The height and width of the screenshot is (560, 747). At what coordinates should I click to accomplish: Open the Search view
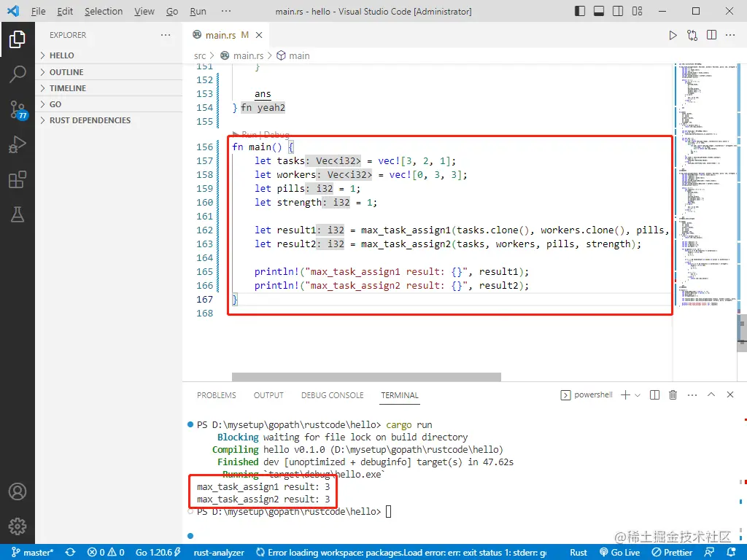(x=18, y=74)
